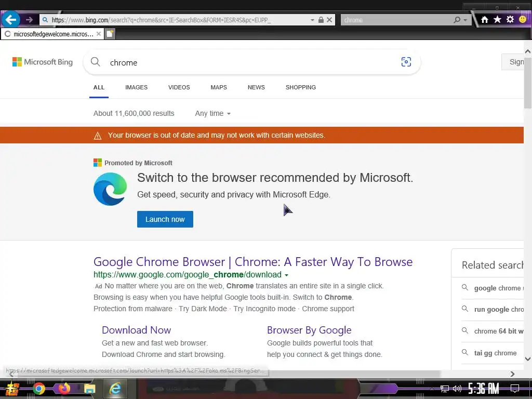The height and width of the screenshot is (399, 532).
Task: Launch Firefox from taskbar
Action: [64, 388]
